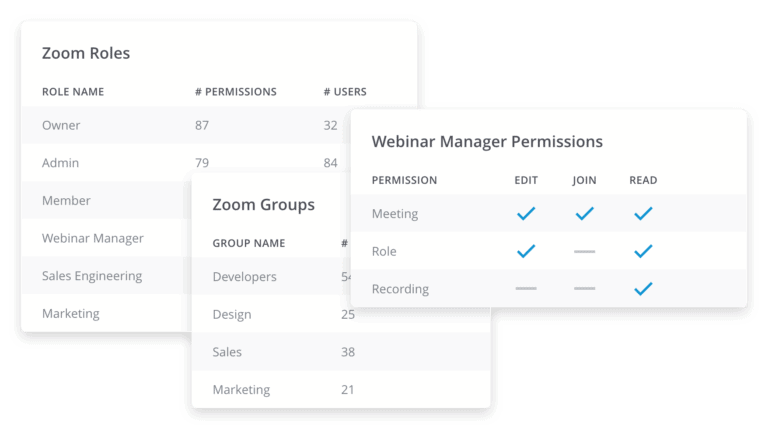Enable the Recording Join dash permission
Viewport: 768px width, 429px height.
[584, 288]
